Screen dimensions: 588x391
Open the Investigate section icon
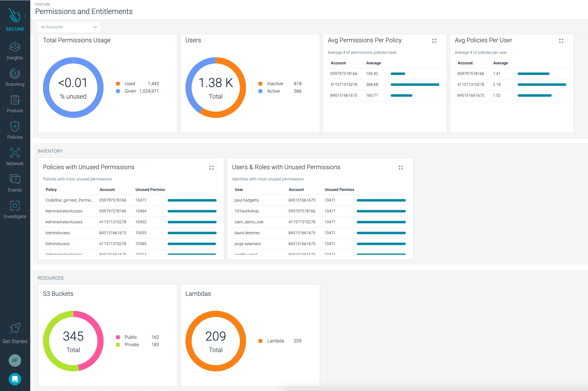(15, 206)
